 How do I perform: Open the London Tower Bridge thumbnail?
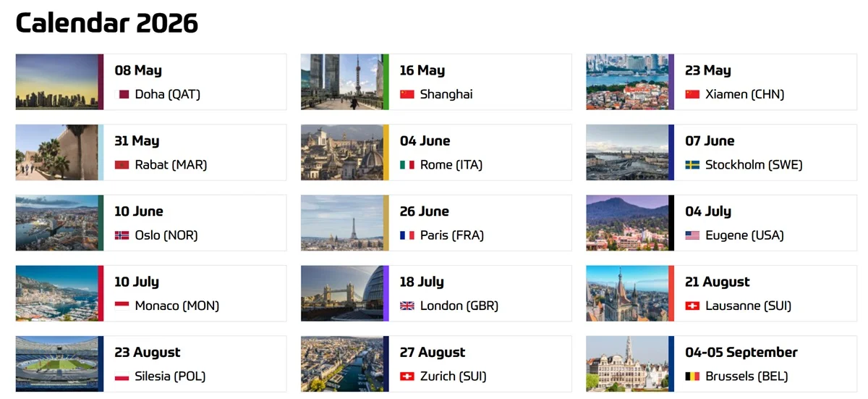(x=342, y=293)
